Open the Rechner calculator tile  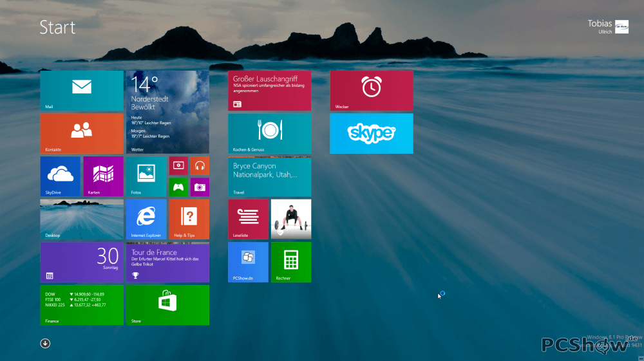[291, 262]
